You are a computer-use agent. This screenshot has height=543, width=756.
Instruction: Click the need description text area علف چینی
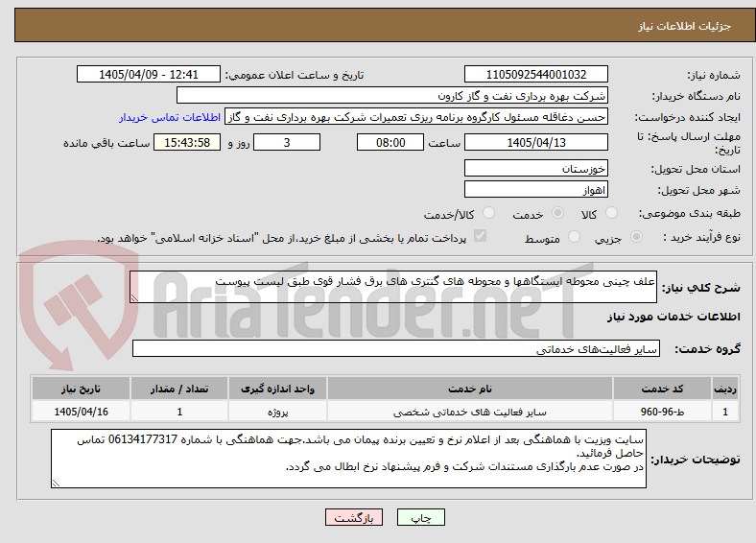coord(393,287)
